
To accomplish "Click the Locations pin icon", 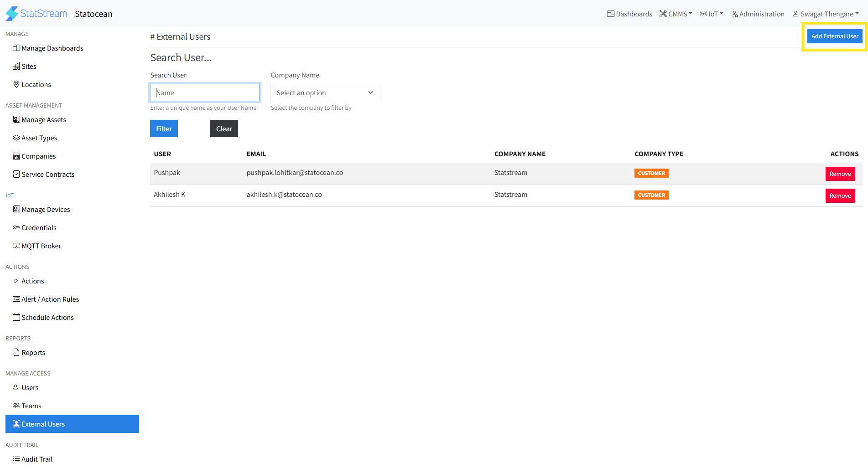I will [16, 84].
